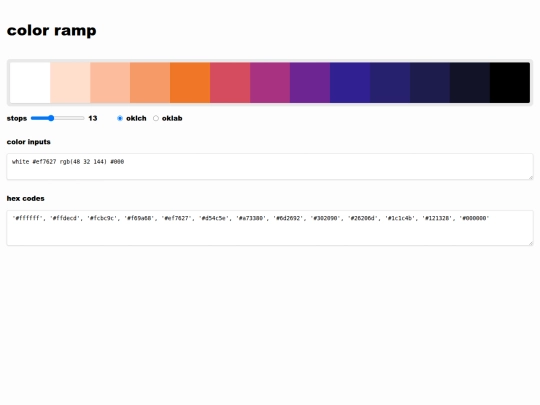Select the oklch radio button

pyautogui.click(x=120, y=118)
